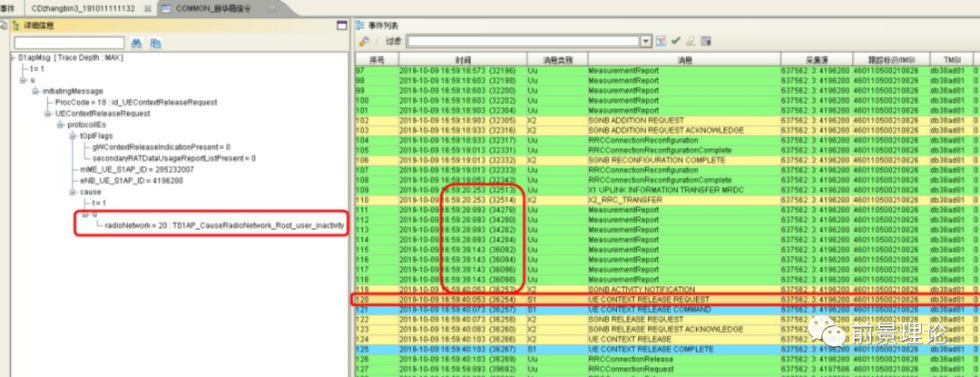Collapse the tOptFlags tree node
The image size is (980, 377).
(73, 135)
